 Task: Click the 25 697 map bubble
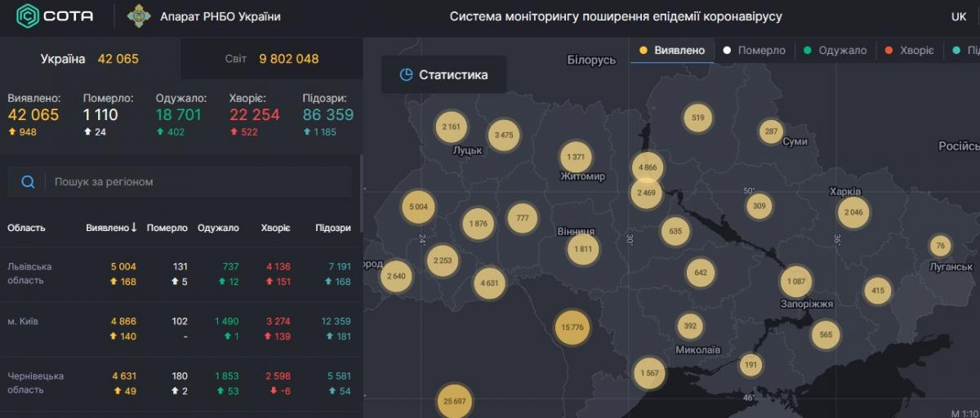454,402
